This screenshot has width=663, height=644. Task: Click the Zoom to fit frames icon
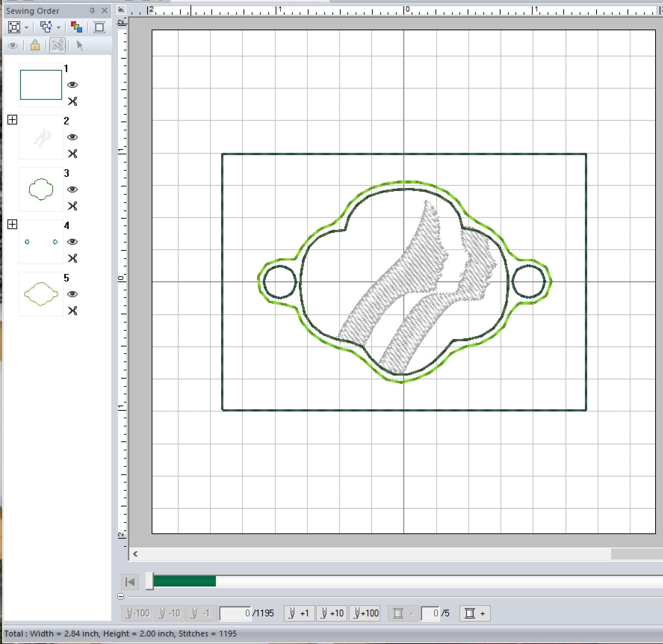click(x=14, y=27)
